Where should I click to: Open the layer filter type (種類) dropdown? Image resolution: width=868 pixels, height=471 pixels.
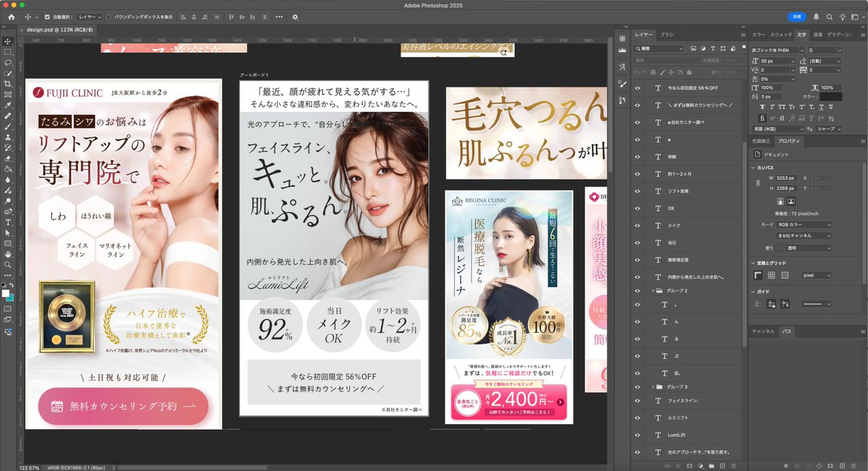tap(660, 48)
